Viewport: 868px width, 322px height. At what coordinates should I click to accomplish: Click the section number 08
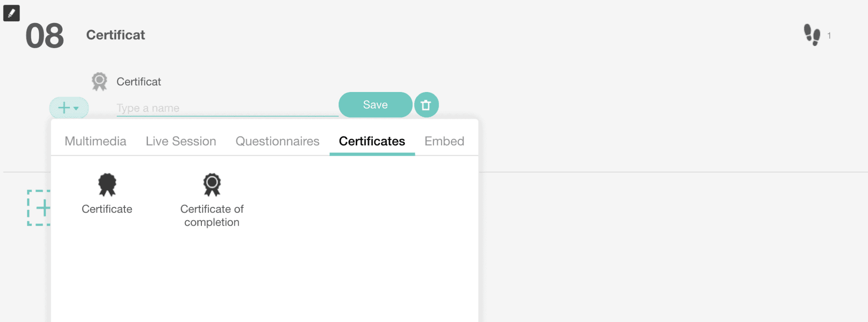click(x=45, y=36)
